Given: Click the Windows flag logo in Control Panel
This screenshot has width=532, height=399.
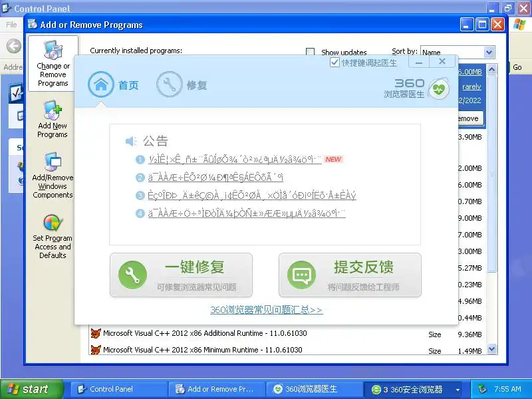Looking at the screenshot, I should point(519,25).
